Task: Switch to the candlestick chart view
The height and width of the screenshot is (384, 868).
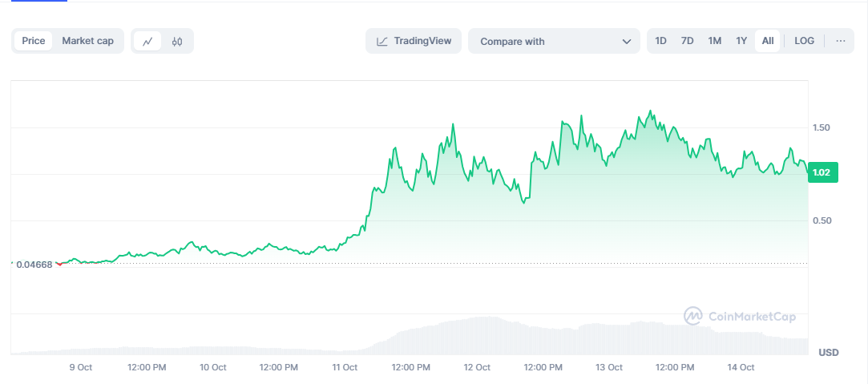Action: pos(177,41)
